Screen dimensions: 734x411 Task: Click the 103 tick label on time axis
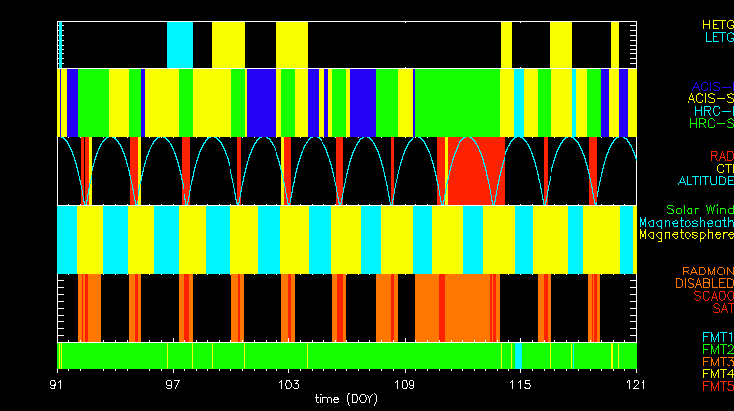point(289,384)
